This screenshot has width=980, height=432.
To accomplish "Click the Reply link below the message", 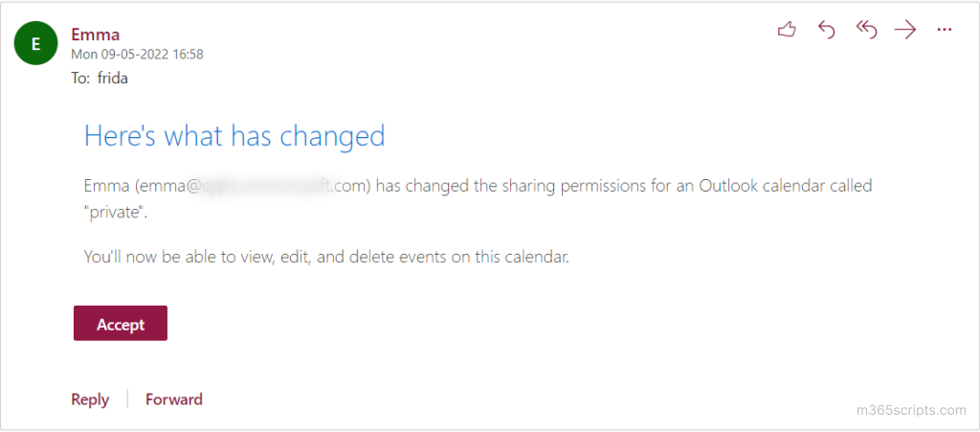I will pos(90,399).
